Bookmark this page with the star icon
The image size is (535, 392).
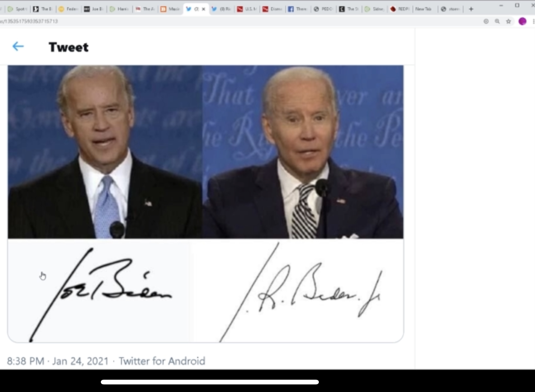coord(508,21)
